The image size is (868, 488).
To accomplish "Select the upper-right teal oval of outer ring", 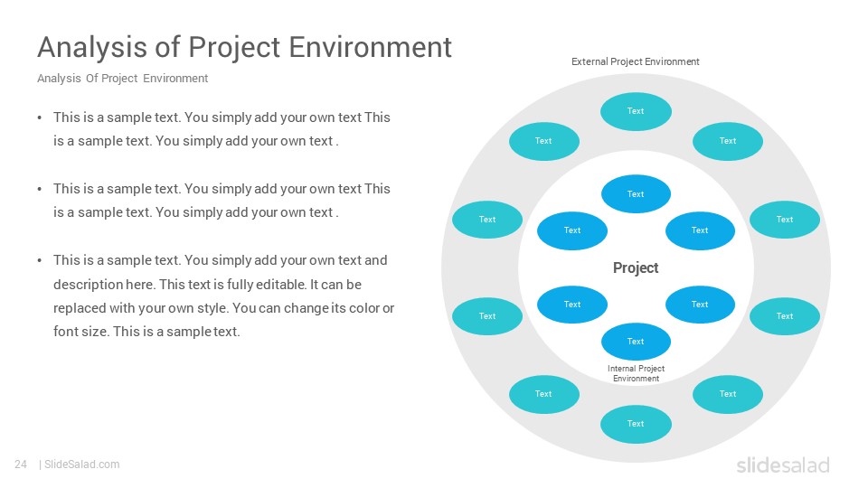I will pyautogui.click(x=727, y=141).
